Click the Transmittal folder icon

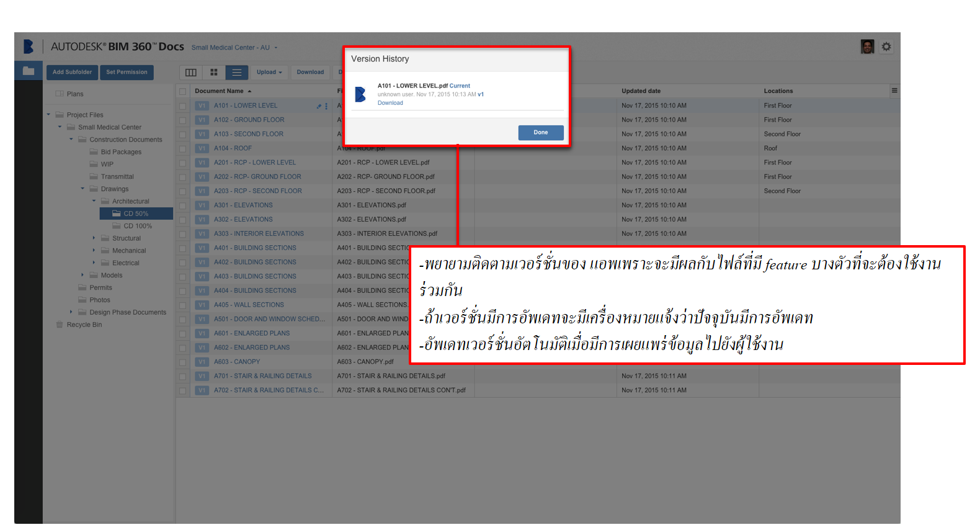click(94, 176)
